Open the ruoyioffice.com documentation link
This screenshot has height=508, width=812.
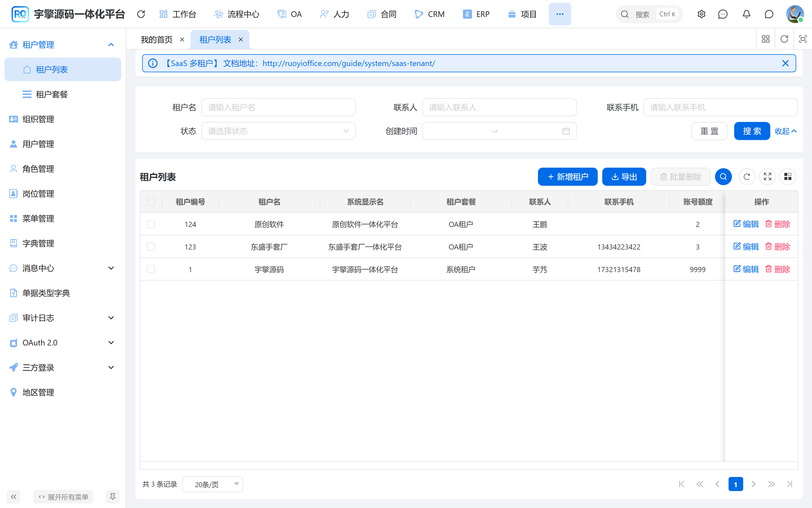pos(348,63)
